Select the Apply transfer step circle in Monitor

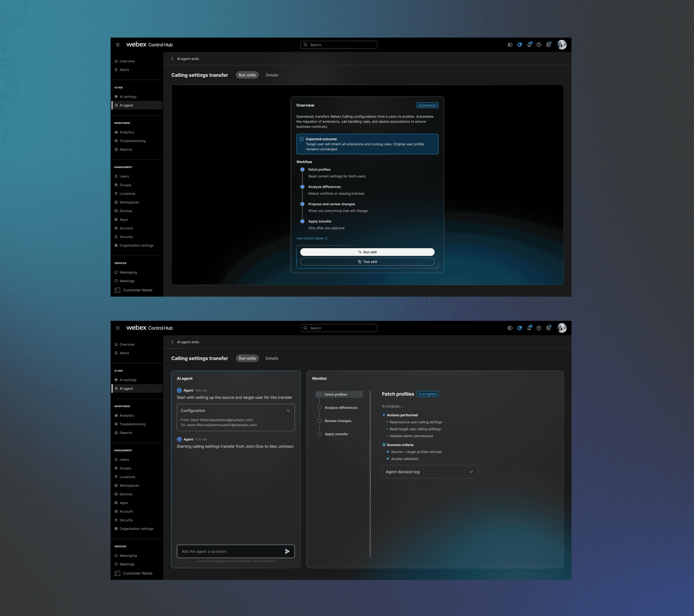pos(319,434)
